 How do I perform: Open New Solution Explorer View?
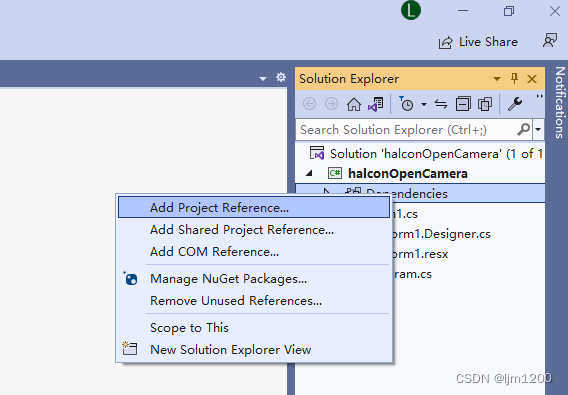[254, 350]
